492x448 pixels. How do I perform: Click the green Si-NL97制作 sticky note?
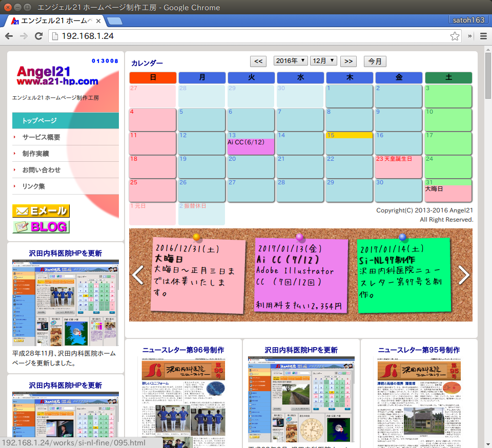click(405, 275)
